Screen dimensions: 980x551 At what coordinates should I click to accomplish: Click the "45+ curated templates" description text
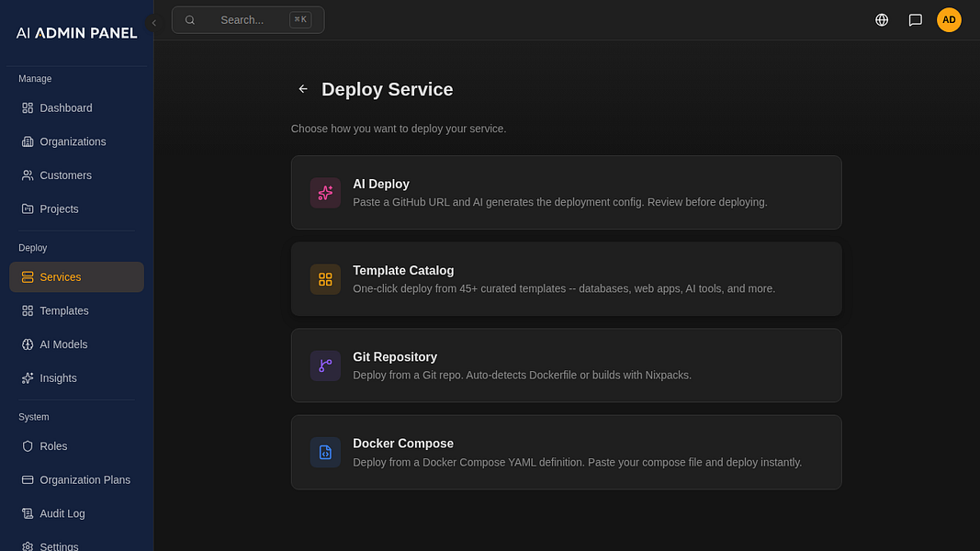click(x=564, y=288)
